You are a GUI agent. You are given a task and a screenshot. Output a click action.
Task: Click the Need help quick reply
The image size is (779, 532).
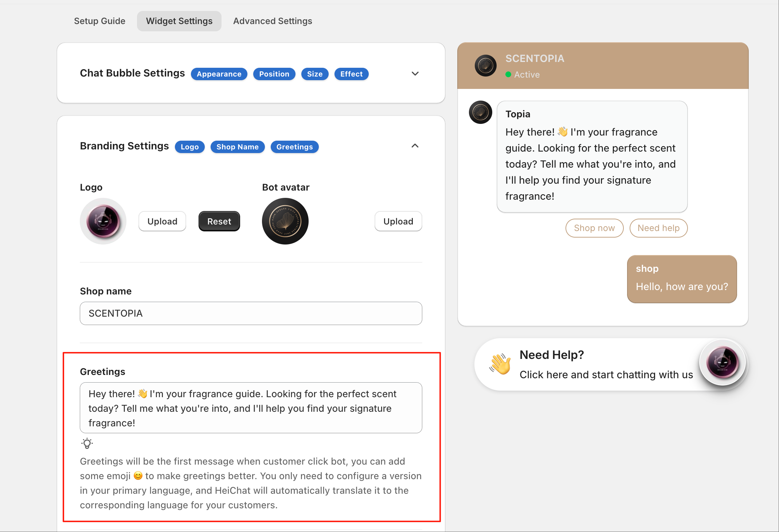[658, 228]
